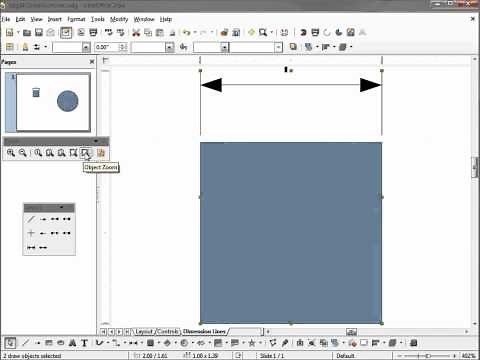Select the Dimension Lines layer tab

click(x=204, y=332)
